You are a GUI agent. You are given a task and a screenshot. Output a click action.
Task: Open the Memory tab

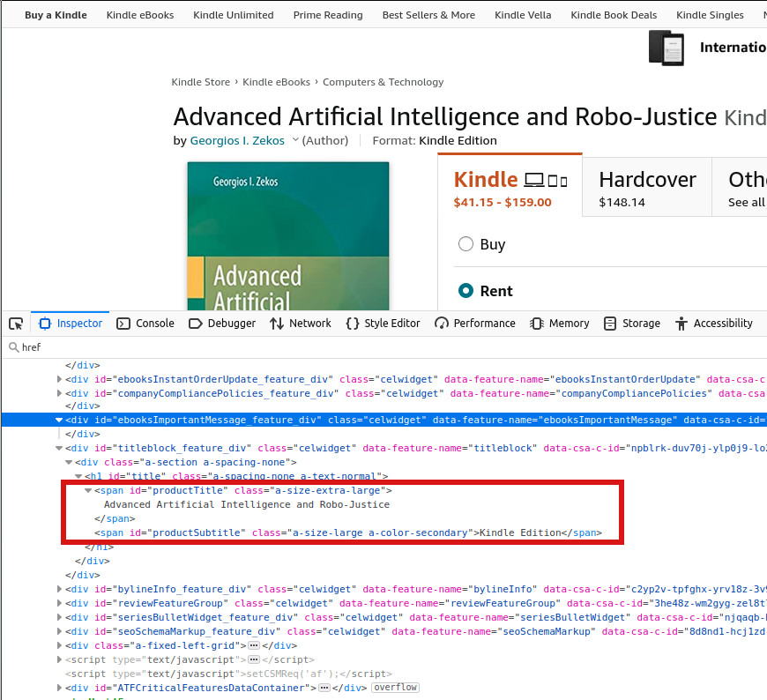(x=560, y=324)
